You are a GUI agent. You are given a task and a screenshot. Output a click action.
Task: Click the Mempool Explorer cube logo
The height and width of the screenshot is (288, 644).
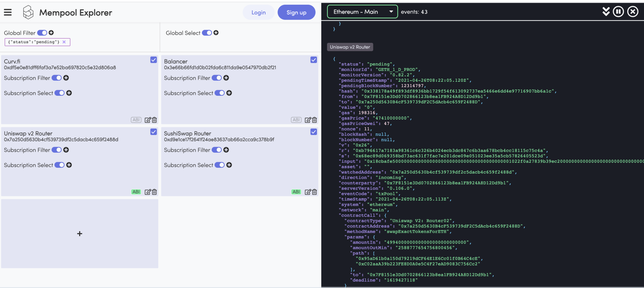click(x=28, y=12)
